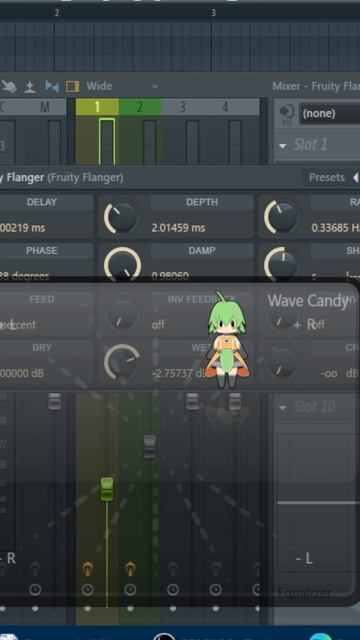
Task: Click the downward-arrow tray icon in mixer toolbar
Action: click(30, 87)
